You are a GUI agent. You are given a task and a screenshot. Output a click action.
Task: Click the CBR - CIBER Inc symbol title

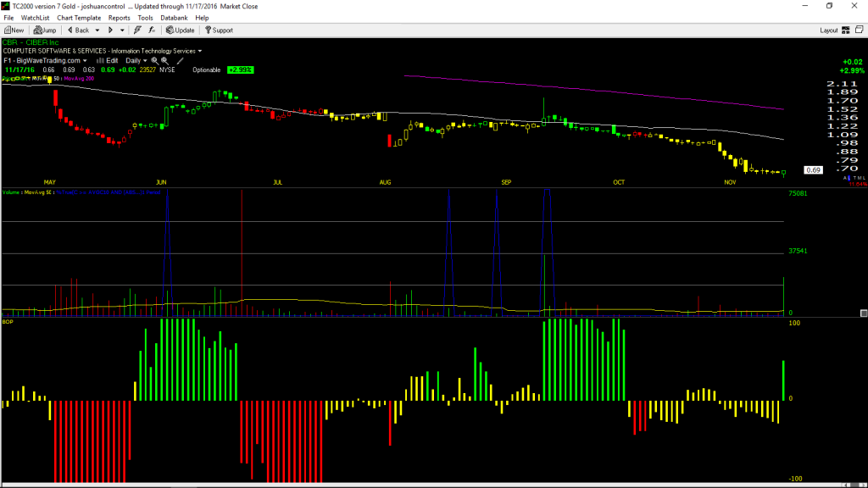(x=31, y=42)
